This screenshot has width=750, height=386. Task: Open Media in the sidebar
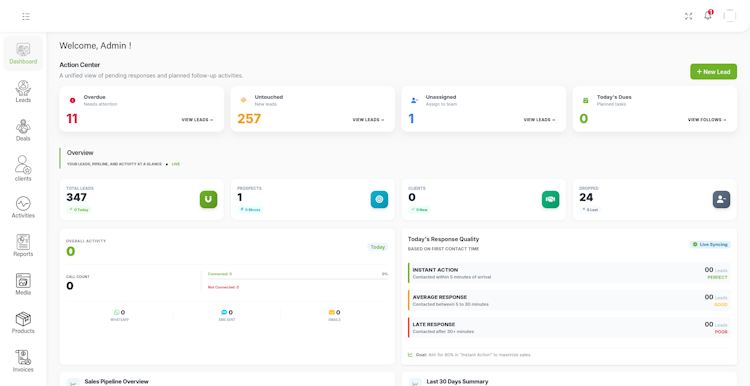pos(23,285)
